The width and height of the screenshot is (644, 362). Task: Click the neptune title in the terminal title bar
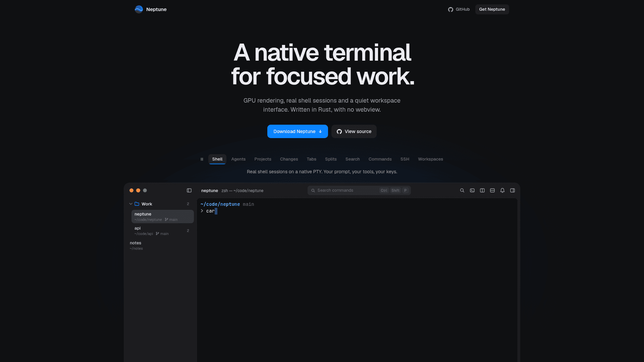pyautogui.click(x=210, y=190)
